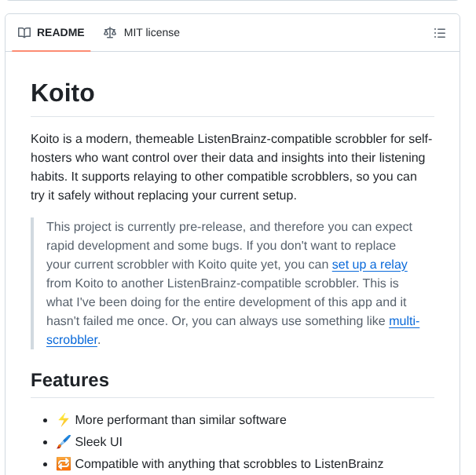This screenshot has height=475, width=476.
Task: Click the 'Koito is a modern, themeable' paragraph
Action: point(232,167)
